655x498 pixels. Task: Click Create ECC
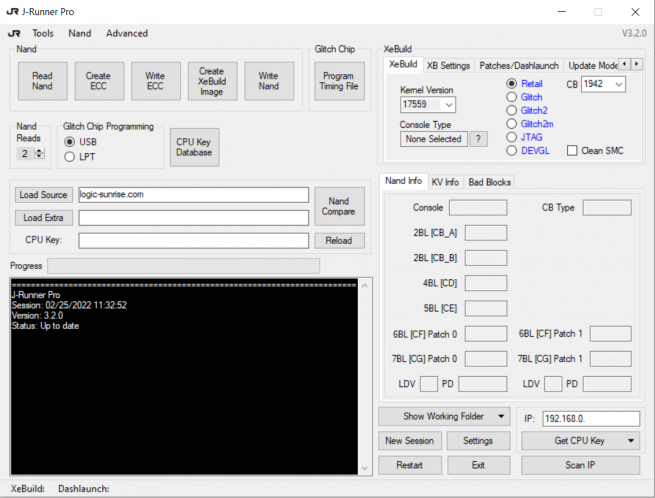(x=99, y=81)
